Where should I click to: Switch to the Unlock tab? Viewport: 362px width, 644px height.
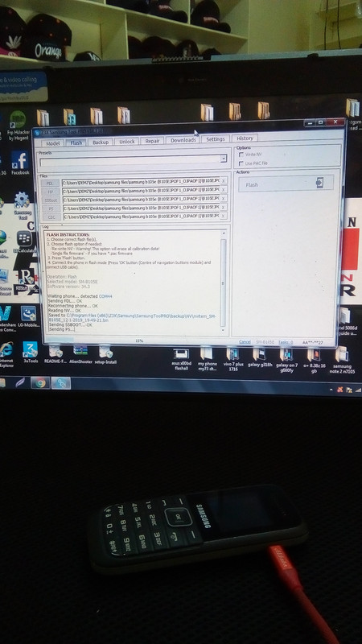(127, 142)
